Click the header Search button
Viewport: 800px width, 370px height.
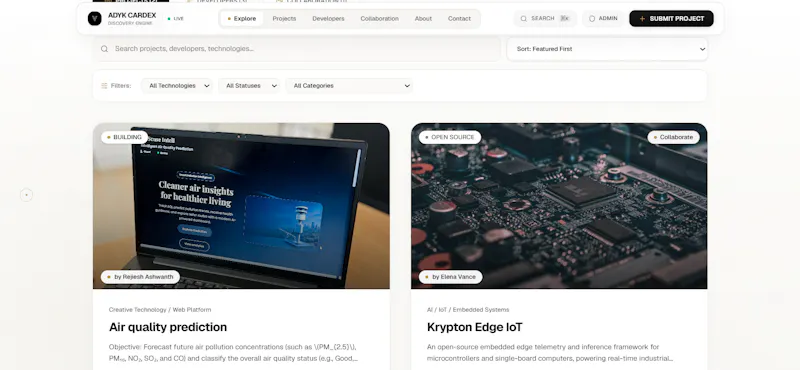click(x=545, y=18)
